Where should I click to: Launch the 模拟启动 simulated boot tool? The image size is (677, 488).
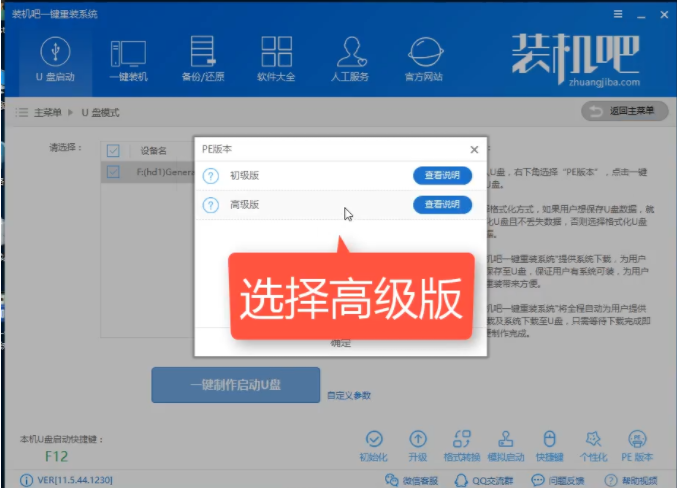(504, 439)
